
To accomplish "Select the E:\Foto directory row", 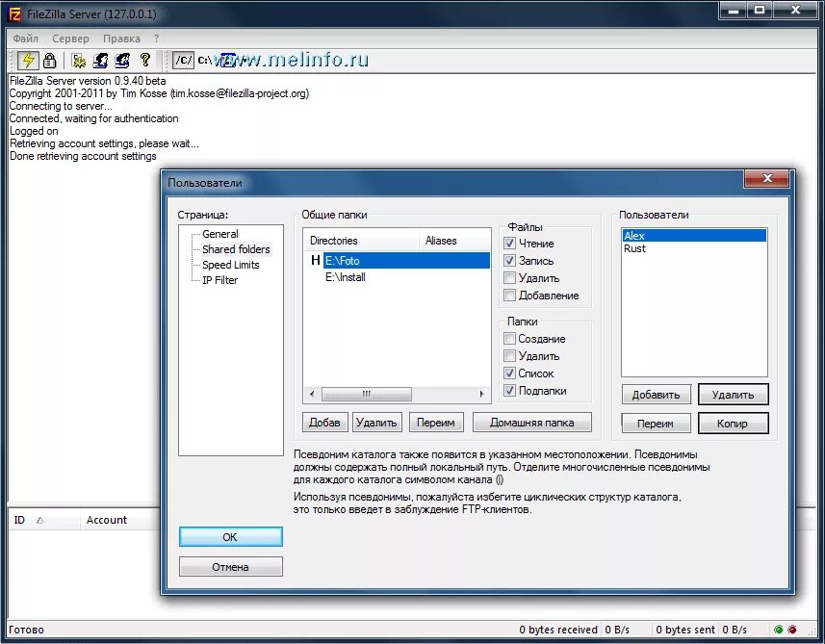I will [x=406, y=261].
